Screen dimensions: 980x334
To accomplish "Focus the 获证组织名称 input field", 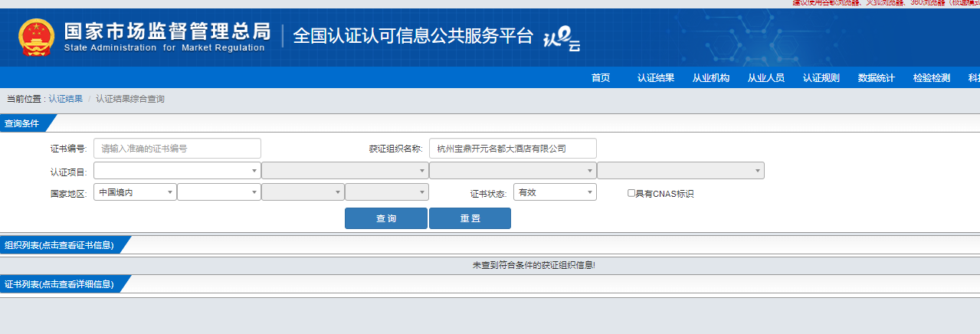I will pos(513,149).
